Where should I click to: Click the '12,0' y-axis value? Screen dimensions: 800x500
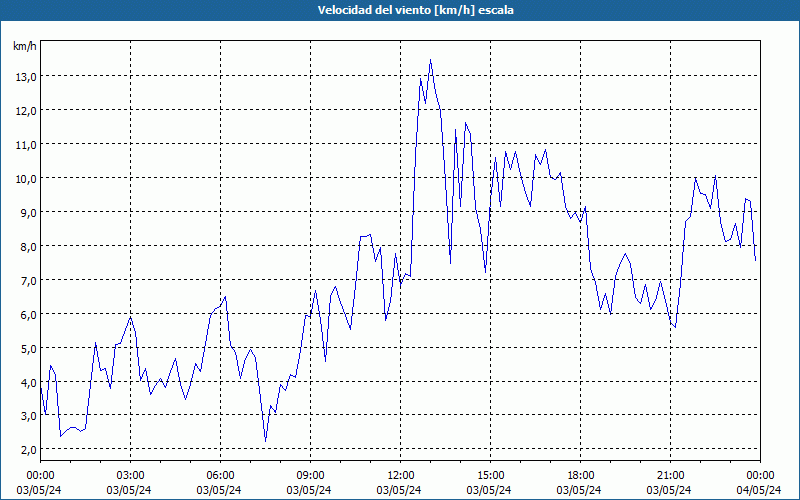(x=26, y=111)
